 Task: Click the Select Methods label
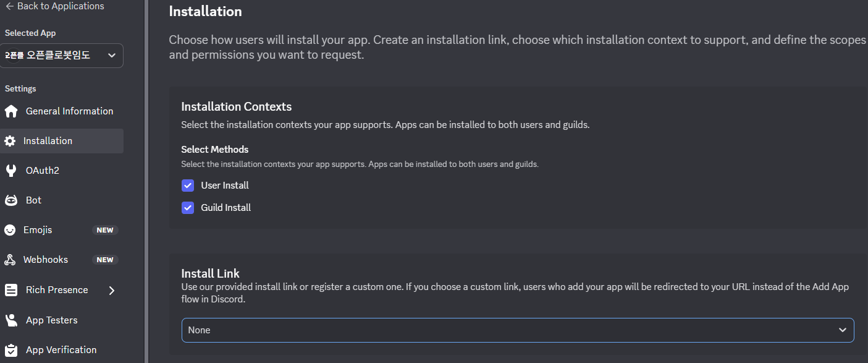[215, 149]
